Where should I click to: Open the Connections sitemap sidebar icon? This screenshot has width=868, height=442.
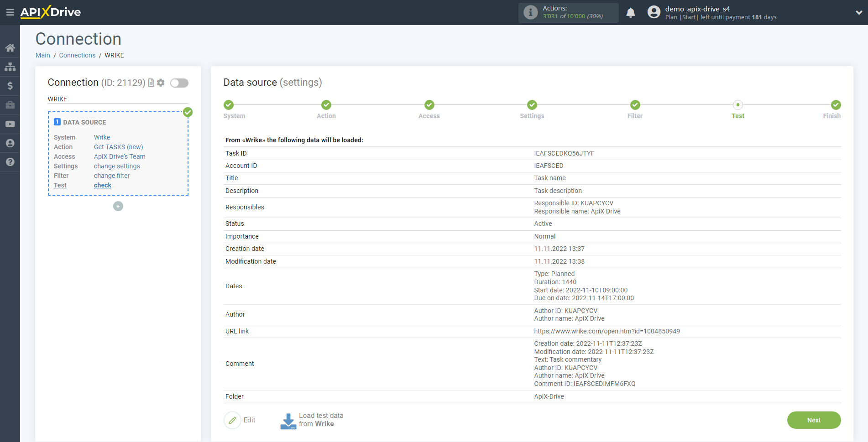pos(10,67)
